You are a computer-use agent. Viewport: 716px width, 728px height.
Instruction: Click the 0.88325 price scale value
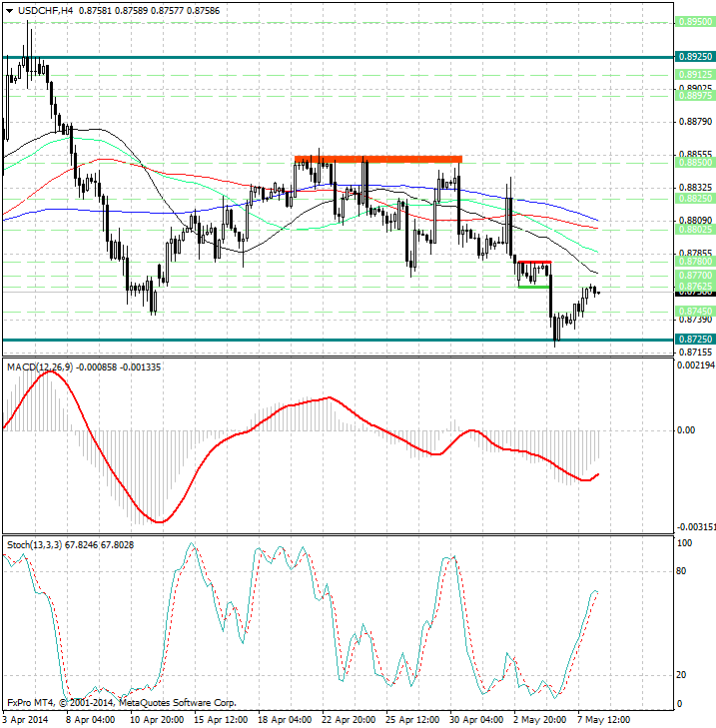[x=696, y=188]
